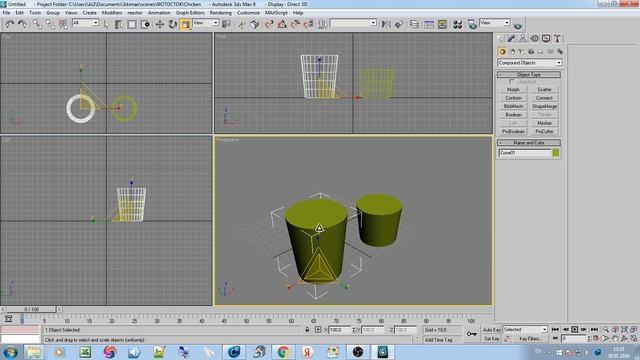Click the Mirror tool icon
The height and width of the screenshot is (360, 640).
[x=386, y=24]
